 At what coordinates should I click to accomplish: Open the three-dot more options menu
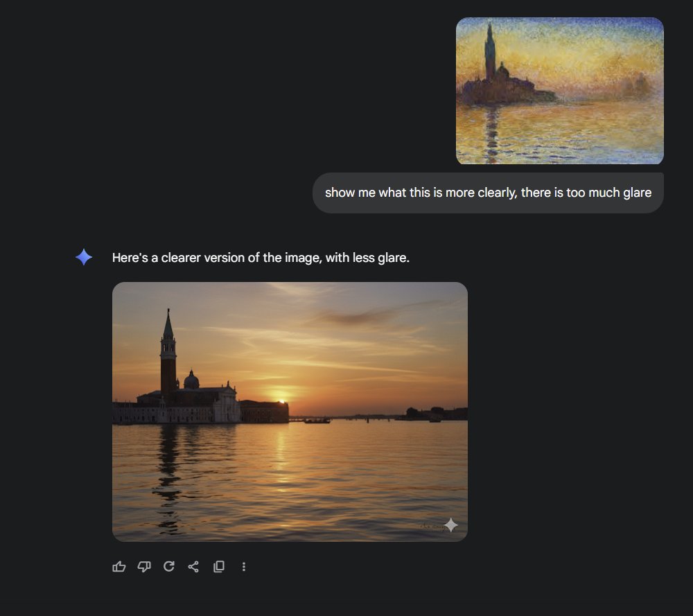244,567
